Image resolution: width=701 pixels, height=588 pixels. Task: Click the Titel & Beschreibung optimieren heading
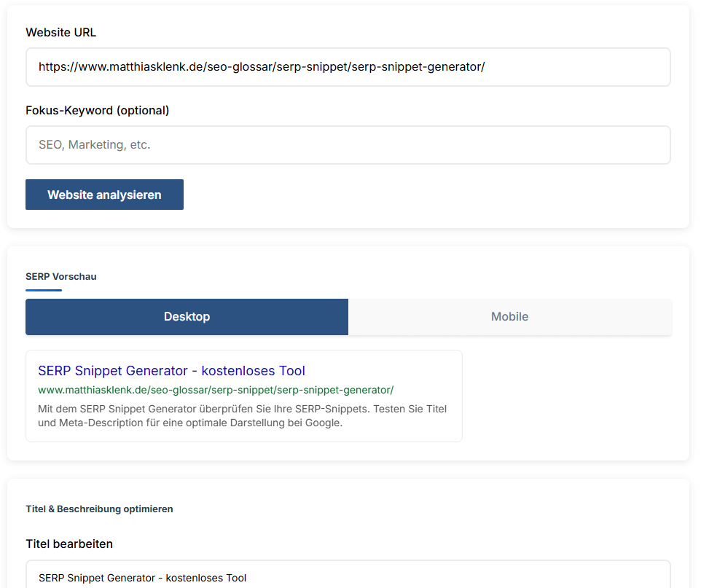pos(99,509)
